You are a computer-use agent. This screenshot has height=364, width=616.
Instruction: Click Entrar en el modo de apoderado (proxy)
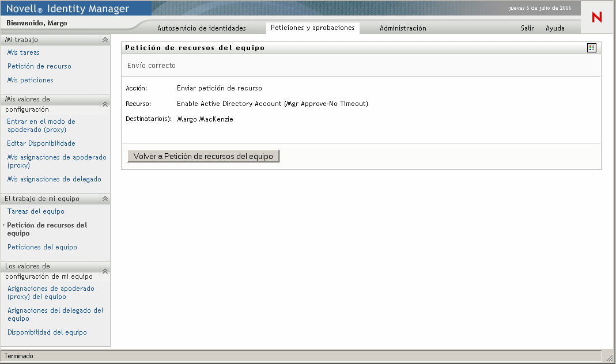41,126
